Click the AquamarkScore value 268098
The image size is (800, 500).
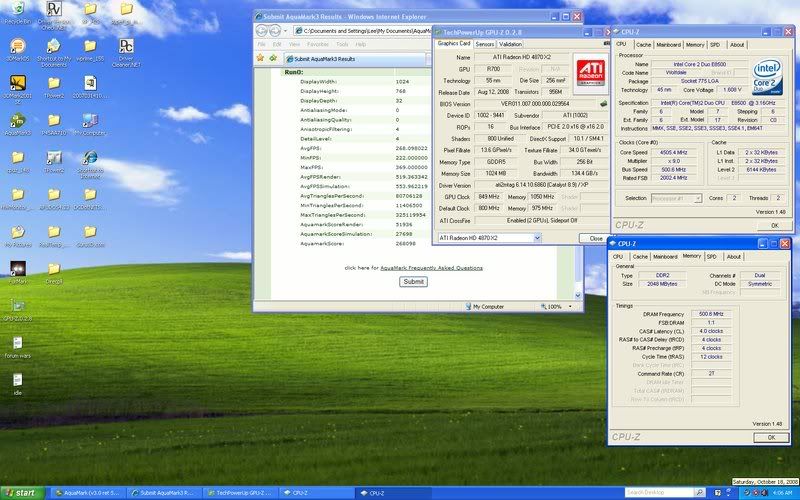click(406, 244)
